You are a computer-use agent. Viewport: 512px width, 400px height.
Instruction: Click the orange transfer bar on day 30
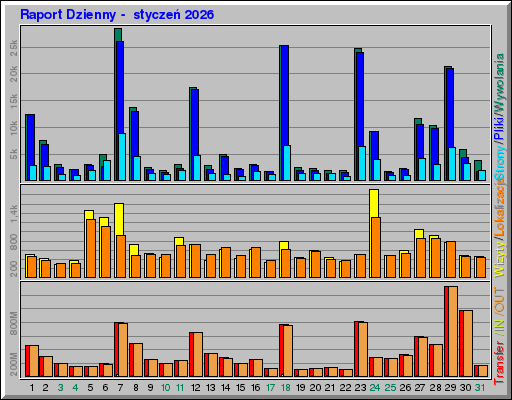[468, 344]
